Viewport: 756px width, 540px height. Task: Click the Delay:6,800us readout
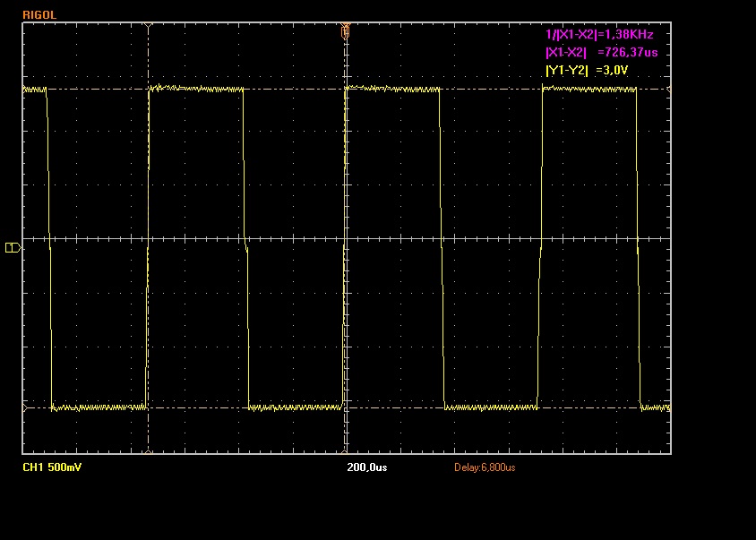point(485,467)
